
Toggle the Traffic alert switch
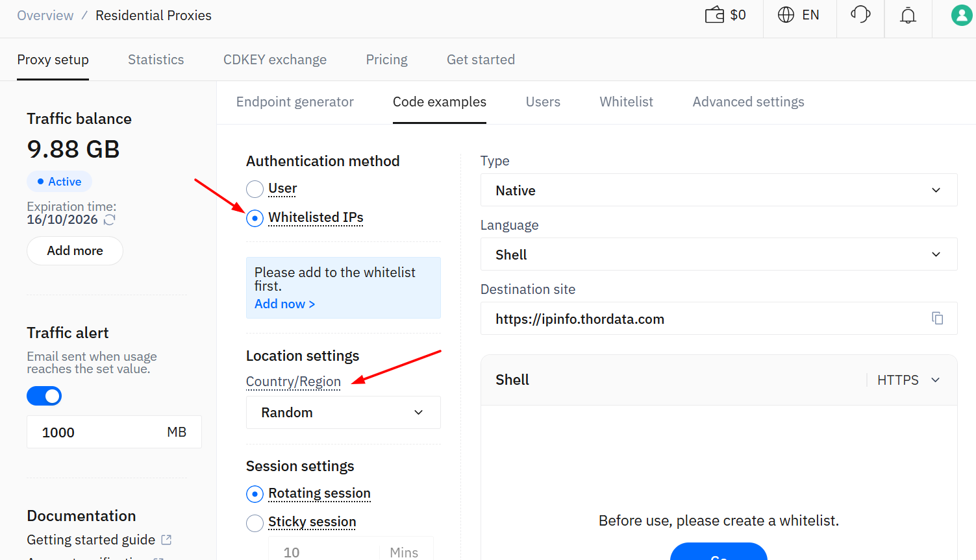coord(44,396)
